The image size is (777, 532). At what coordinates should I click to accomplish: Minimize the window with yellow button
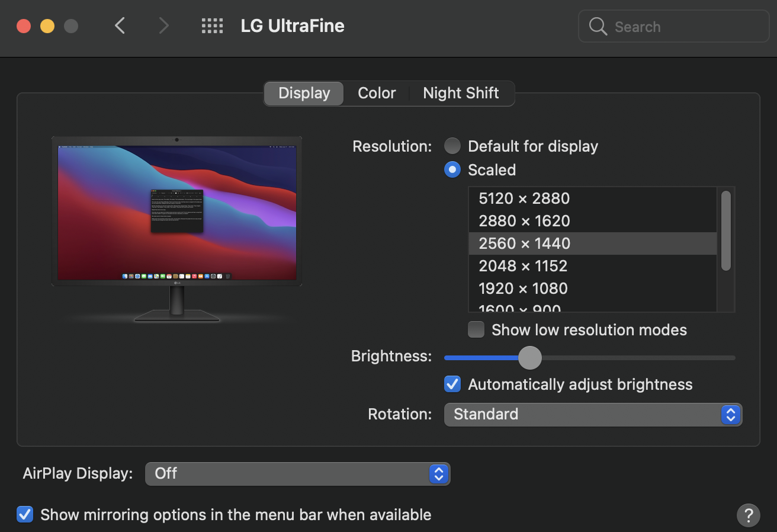point(47,26)
